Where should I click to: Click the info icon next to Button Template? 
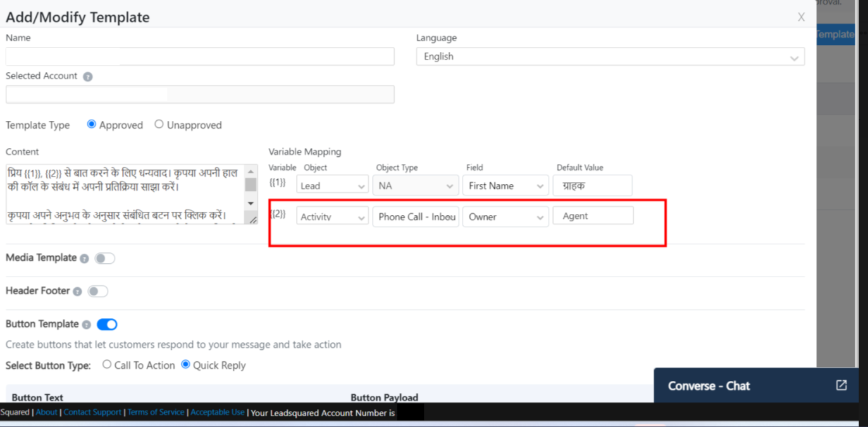pos(86,325)
